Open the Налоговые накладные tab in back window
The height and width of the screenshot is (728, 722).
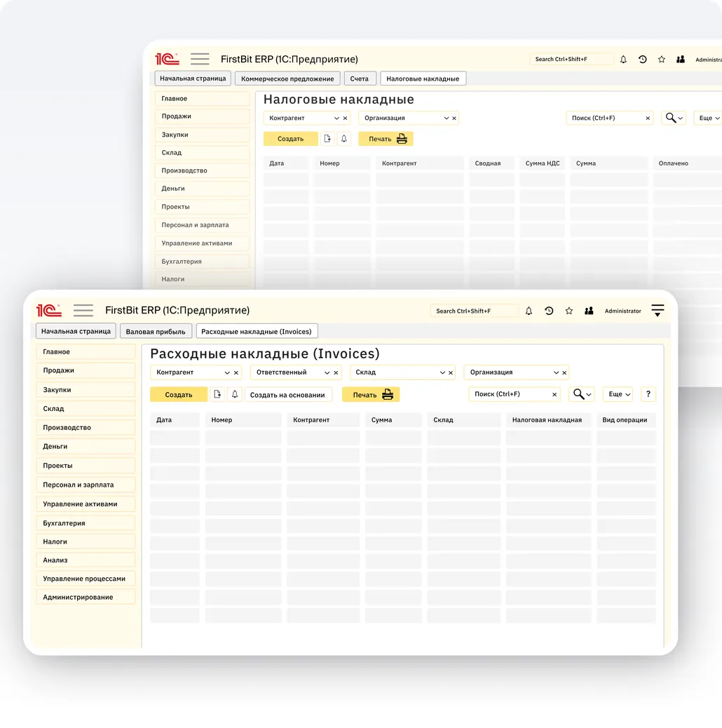423,79
